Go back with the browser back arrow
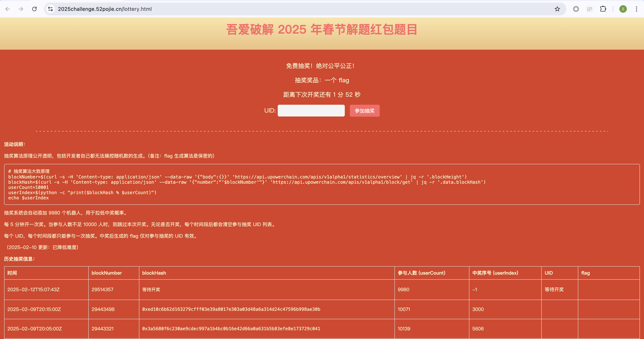This screenshot has height=339, width=644. tap(7, 9)
